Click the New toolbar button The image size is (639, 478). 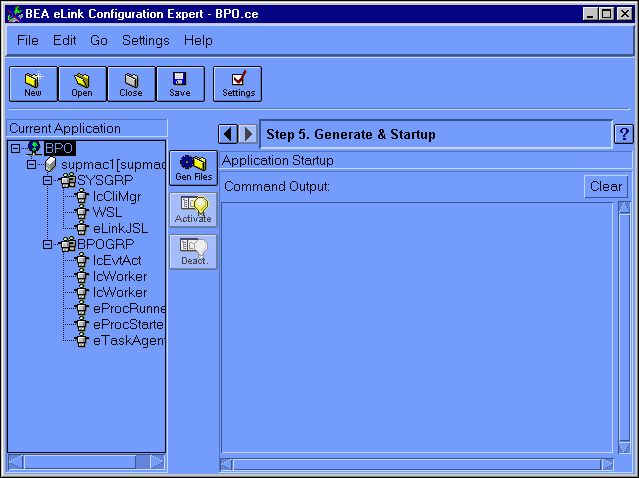(33, 84)
